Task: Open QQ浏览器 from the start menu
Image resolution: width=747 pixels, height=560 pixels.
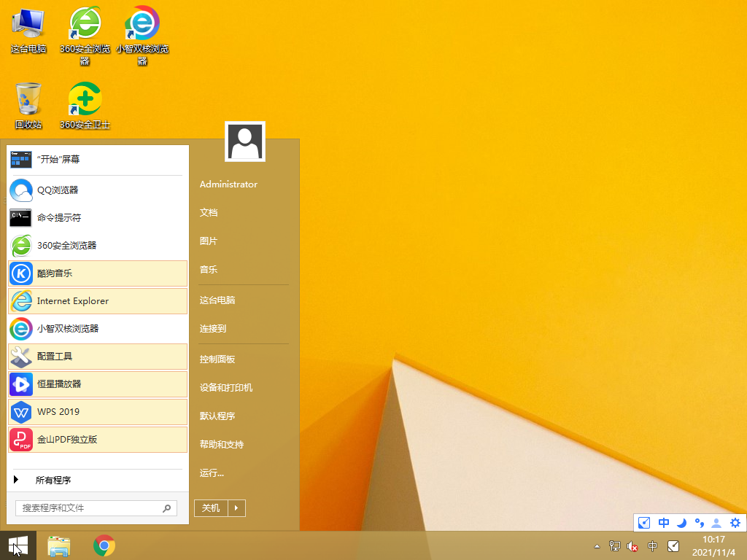Action: [x=57, y=190]
